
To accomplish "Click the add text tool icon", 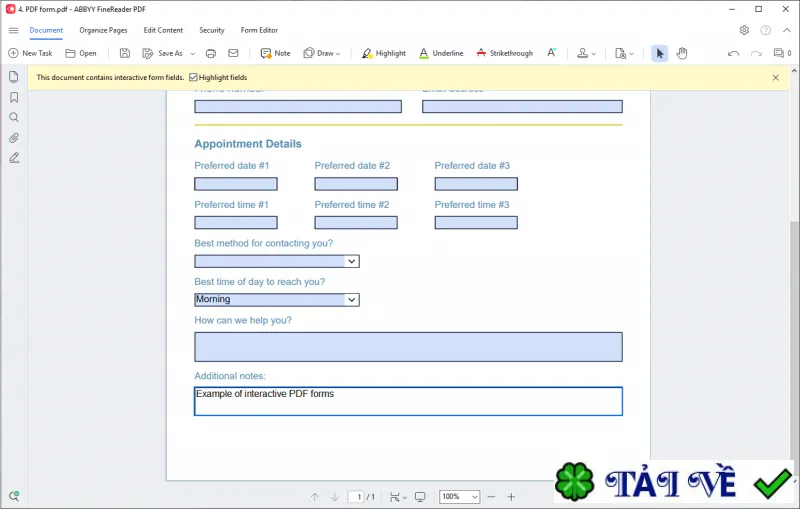I will pos(552,53).
